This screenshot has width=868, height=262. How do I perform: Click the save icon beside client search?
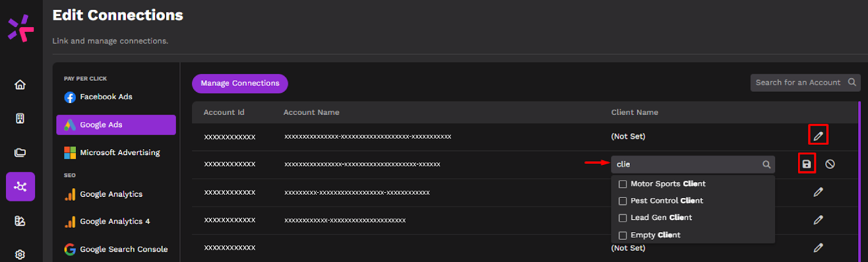[807, 164]
